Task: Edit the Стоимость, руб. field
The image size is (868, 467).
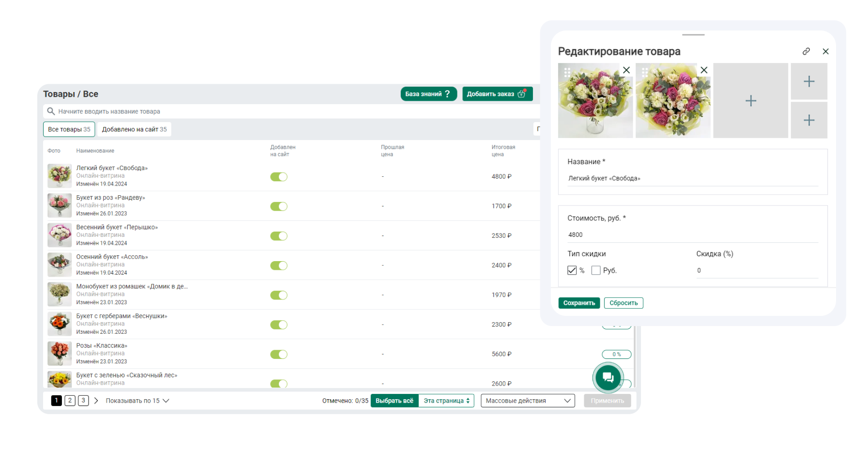Action: click(693, 234)
